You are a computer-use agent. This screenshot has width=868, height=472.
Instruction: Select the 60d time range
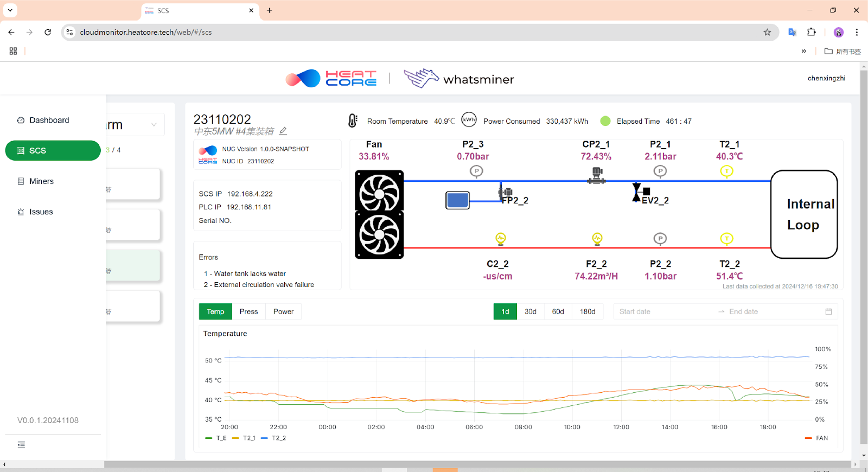coord(558,311)
